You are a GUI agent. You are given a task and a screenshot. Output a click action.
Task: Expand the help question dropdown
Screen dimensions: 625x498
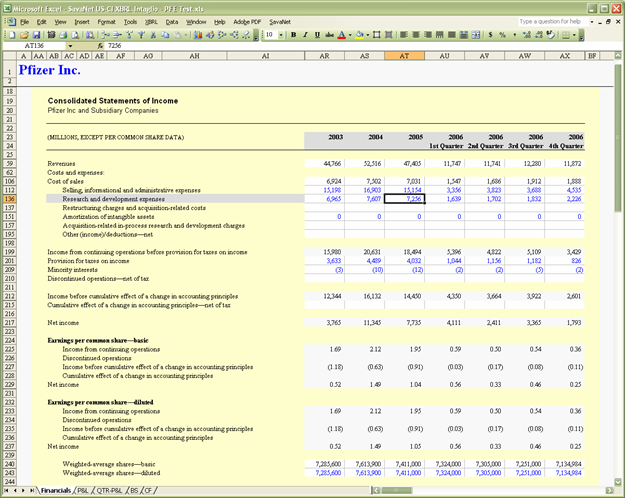pyautogui.click(x=592, y=22)
